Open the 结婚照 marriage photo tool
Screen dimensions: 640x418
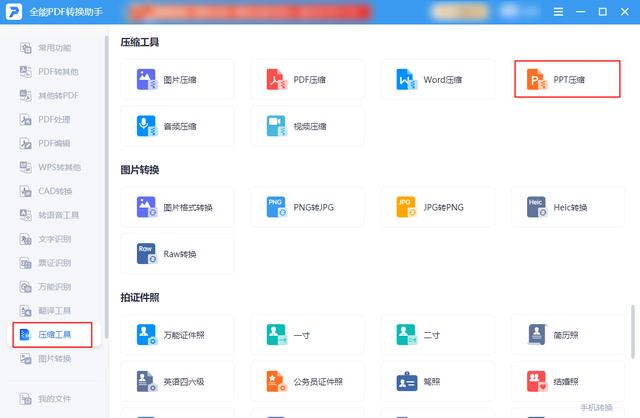568,382
